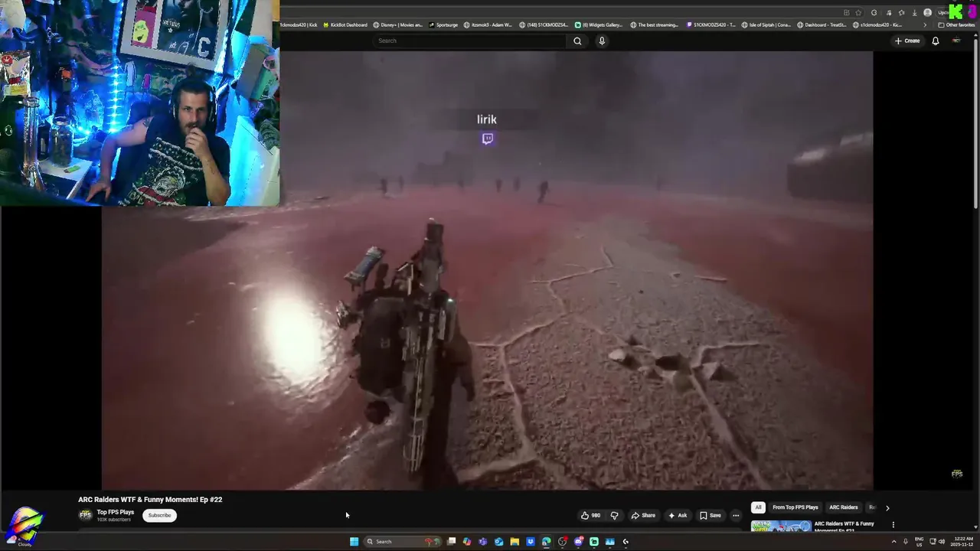Switch ENG US input language
This screenshot has height=551, width=980.
tap(919, 542)
